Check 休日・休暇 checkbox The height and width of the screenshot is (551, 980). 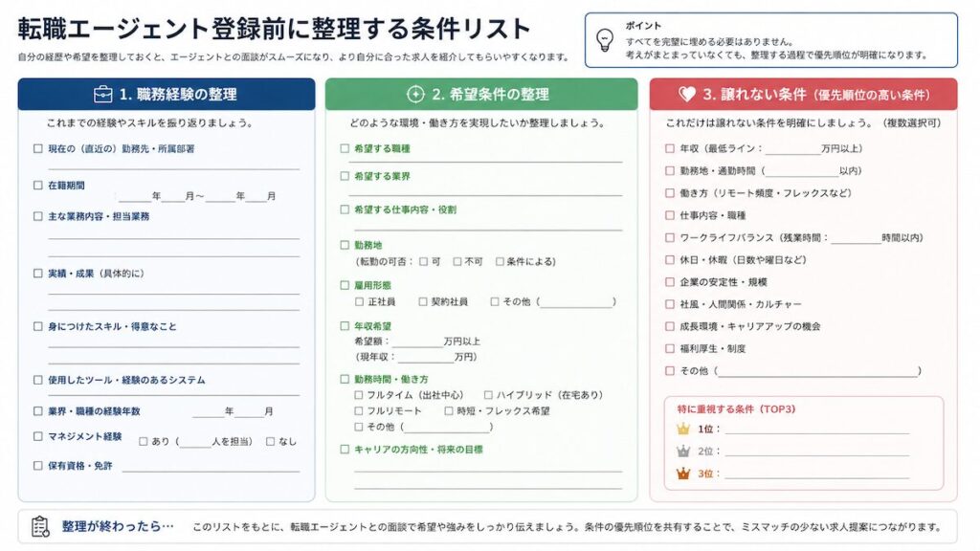tap(670, 260)
